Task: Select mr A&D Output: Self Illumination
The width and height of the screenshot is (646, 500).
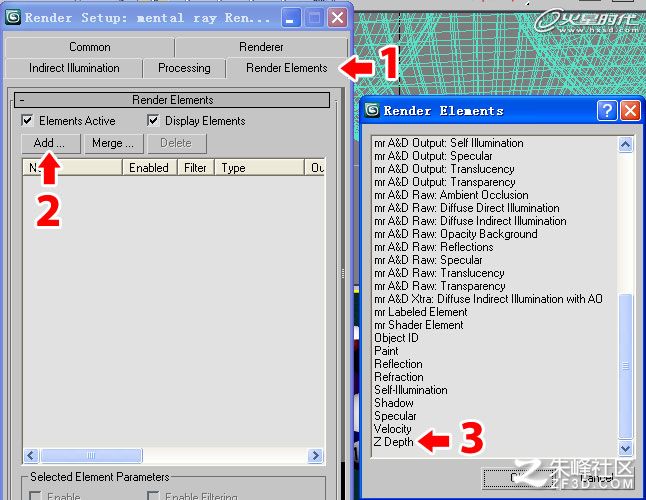Action: point(449,143)
